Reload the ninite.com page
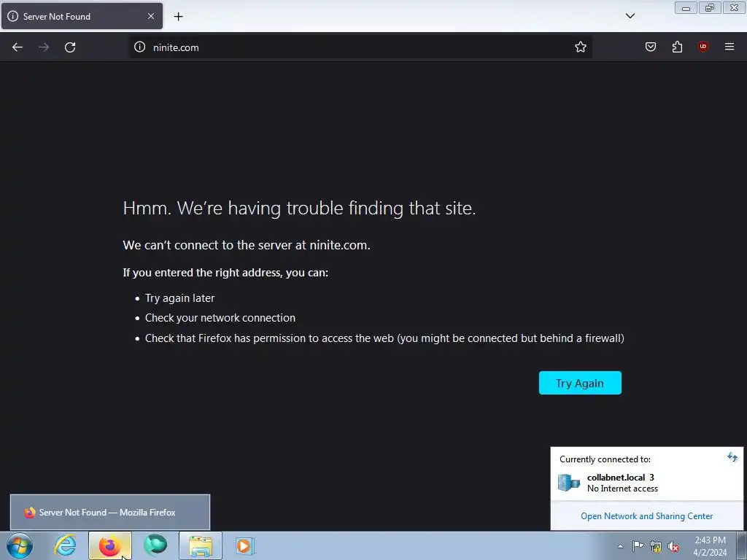This screenshot has width=747, height=560. point(70,47)
